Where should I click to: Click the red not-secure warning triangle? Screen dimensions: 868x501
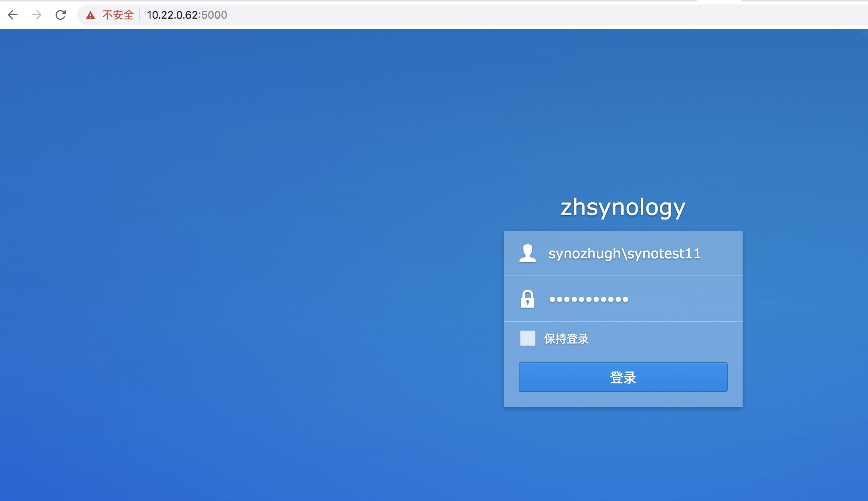(90, 15)
